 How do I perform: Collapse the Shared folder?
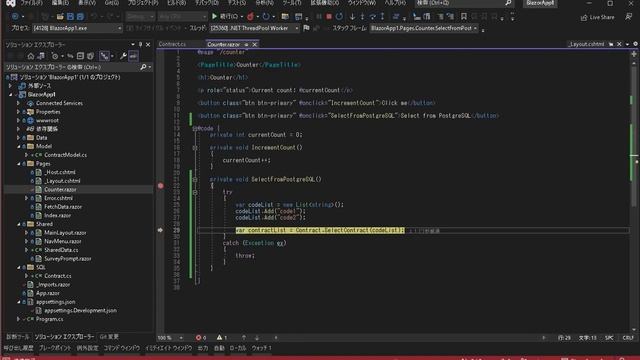(18, 224)
